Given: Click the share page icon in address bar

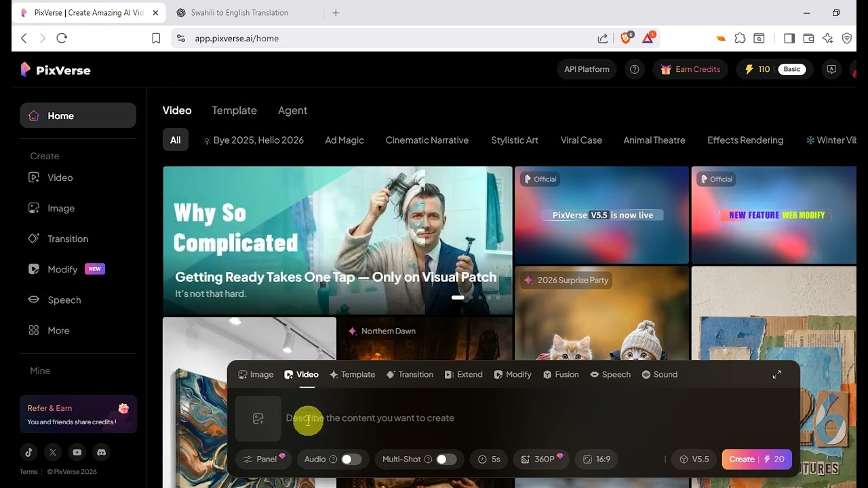Looking at the screenshot, I should [x=602, y=39].
